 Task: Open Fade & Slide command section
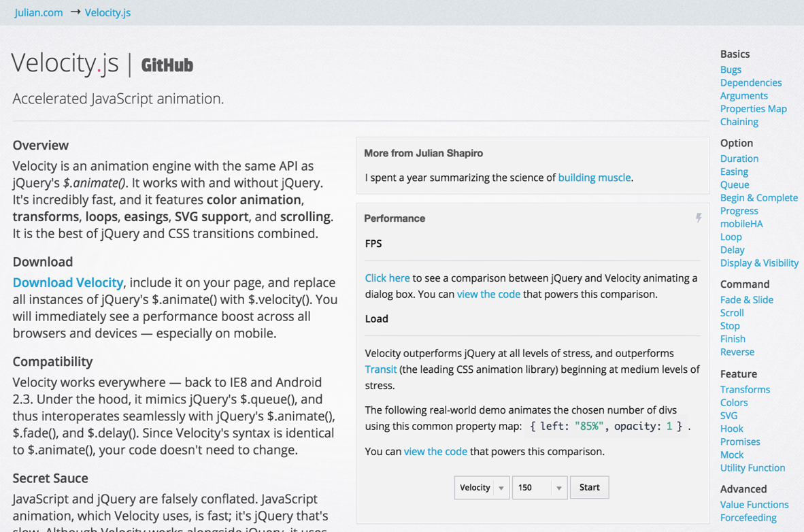point(746,299)
